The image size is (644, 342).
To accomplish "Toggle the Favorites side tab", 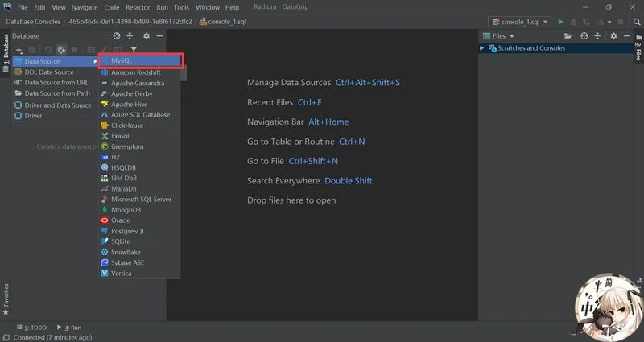I will coord(6,299).
